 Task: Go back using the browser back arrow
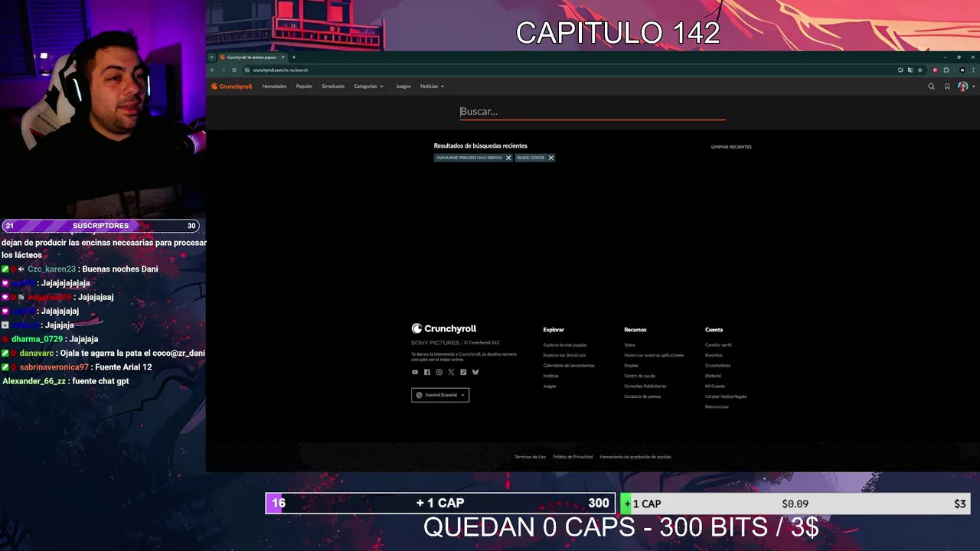tap(213, 70)
